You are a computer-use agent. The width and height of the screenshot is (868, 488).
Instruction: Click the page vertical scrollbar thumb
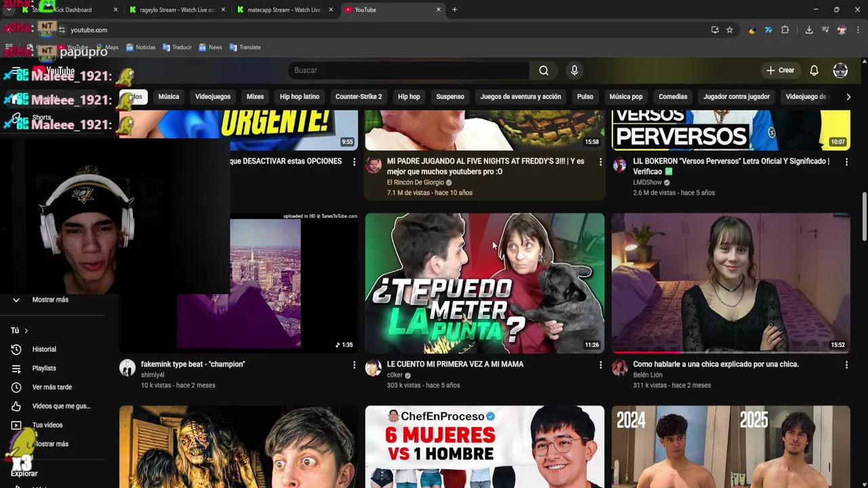[864, 216]
